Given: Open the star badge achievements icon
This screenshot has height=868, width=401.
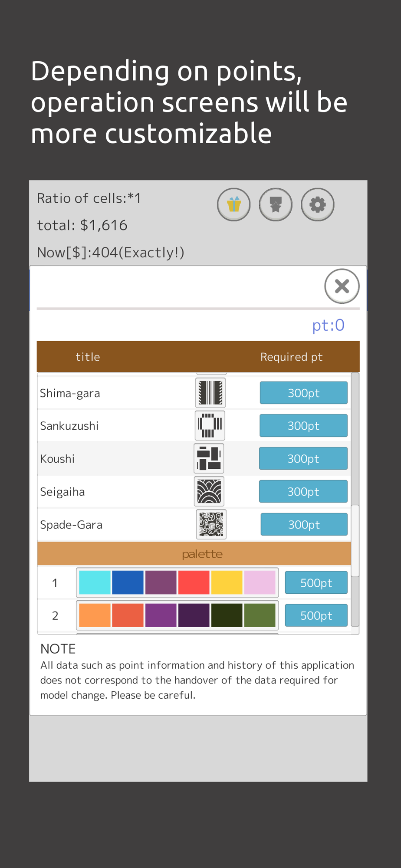Looking at the screenshot, I should coord(276,204).
